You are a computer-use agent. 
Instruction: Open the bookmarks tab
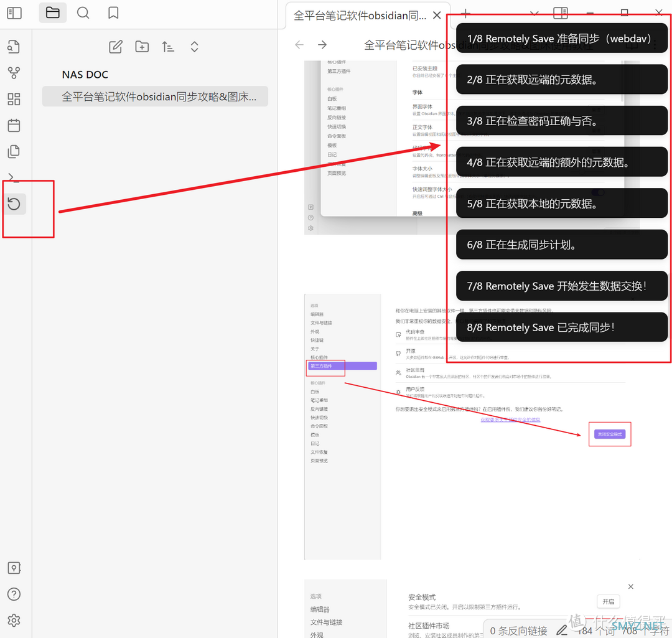(113, 13)
